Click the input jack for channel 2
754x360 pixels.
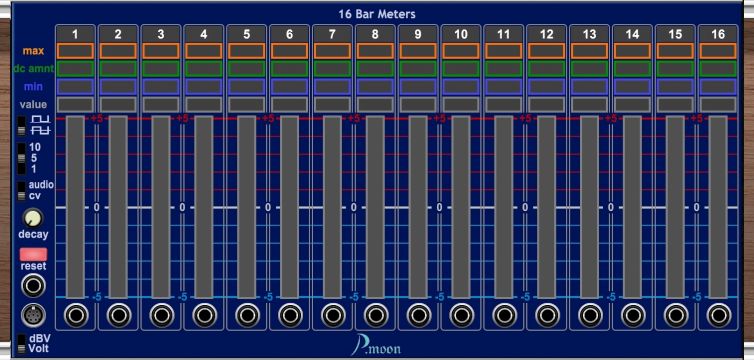click(119, 316)
